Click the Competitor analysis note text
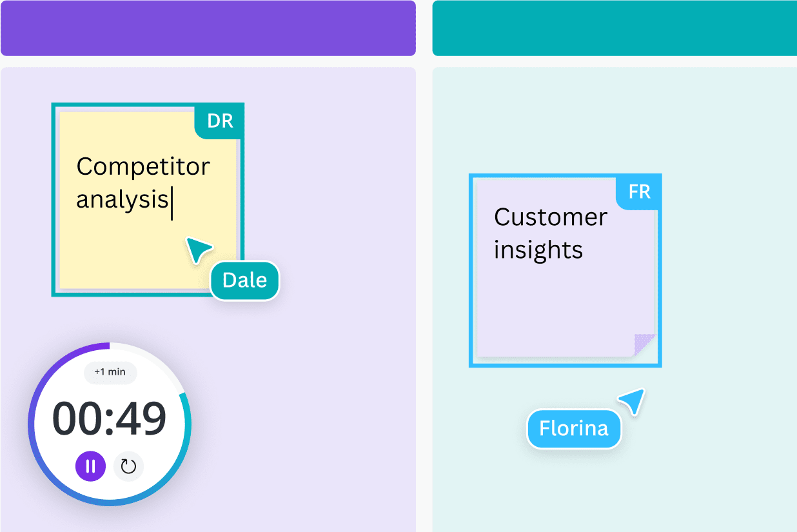The width and height of the screenshot is (797, 532). pos(143,183)
